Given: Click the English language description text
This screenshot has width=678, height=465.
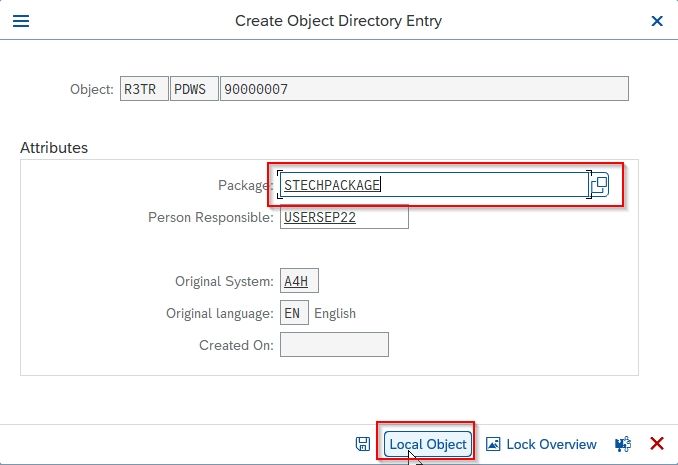Looking at the screenshot, I should 335,313.
